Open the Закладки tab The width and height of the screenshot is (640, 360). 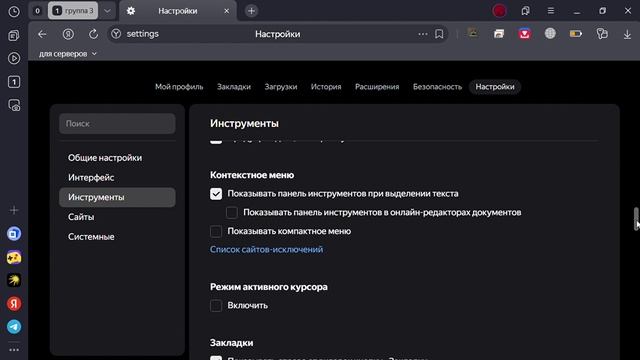(x=234, y=87)
